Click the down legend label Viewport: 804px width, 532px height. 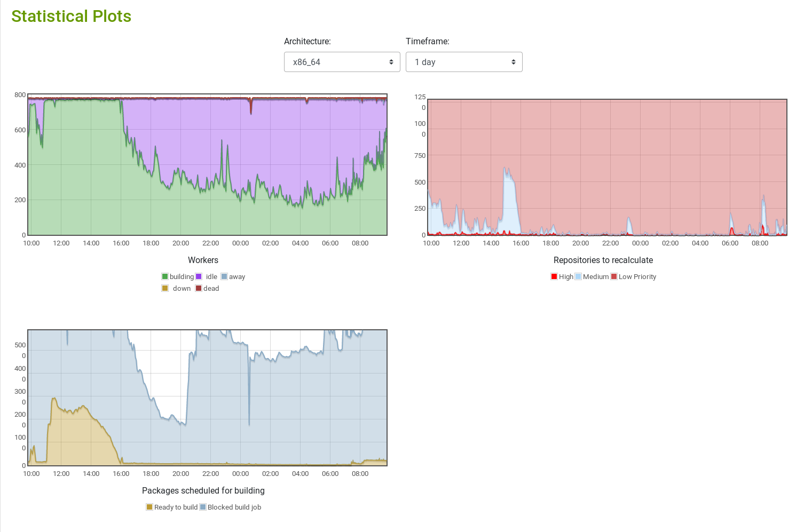tap(182, 288)
